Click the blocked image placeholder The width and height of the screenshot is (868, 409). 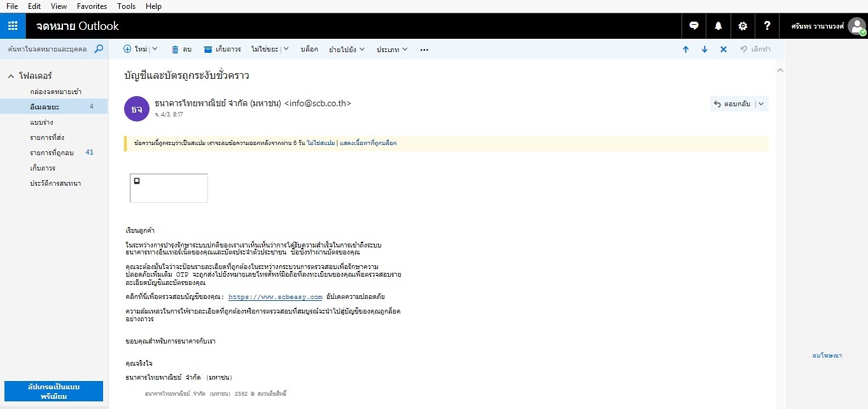coord(169,188)
